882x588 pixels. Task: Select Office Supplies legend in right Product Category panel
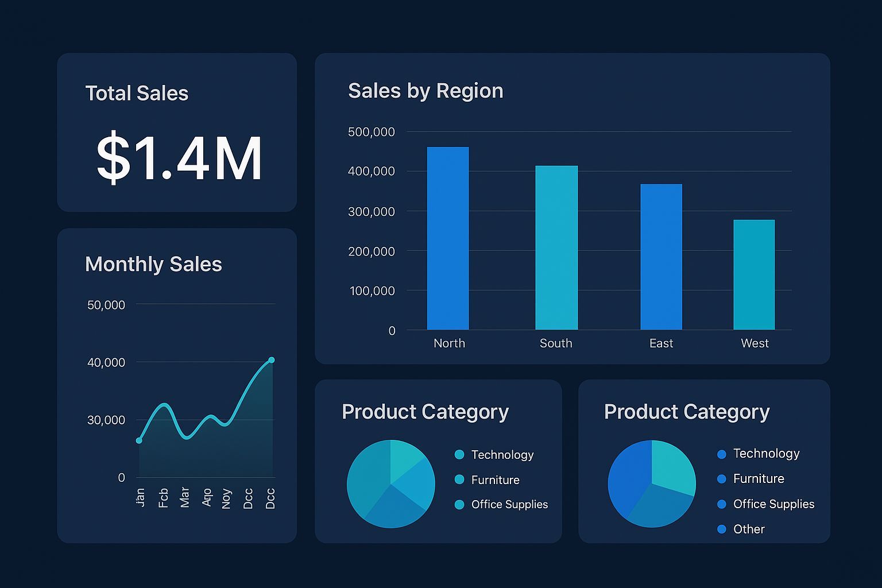point(773,504)
